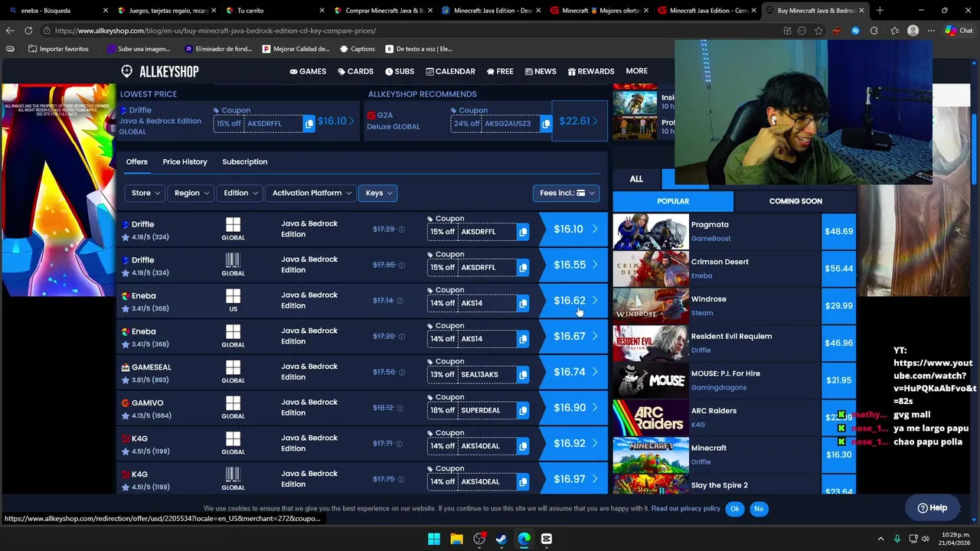Open the Read our privacy policy link
This screenshot has height=551, width=980.
point(685,508)
